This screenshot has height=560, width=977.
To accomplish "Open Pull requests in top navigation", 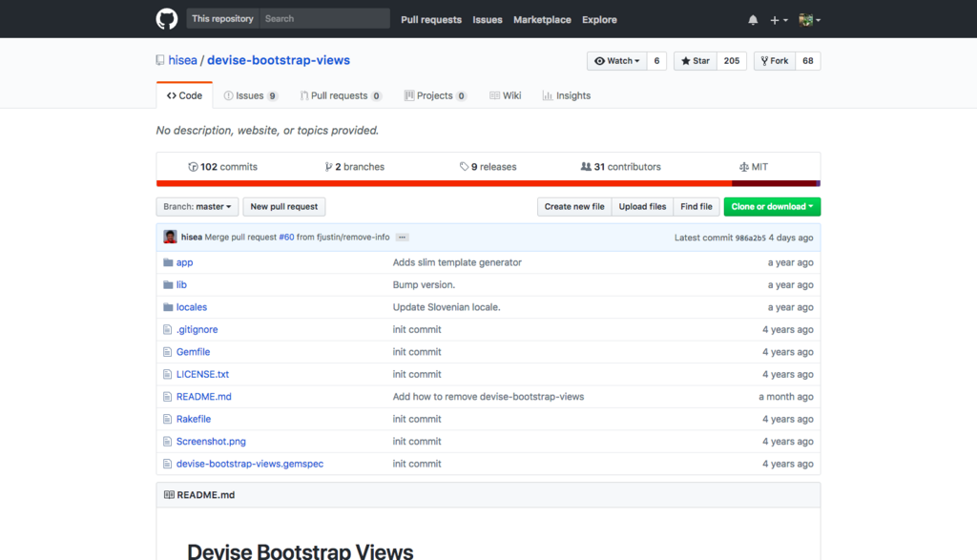I will 431,20.
